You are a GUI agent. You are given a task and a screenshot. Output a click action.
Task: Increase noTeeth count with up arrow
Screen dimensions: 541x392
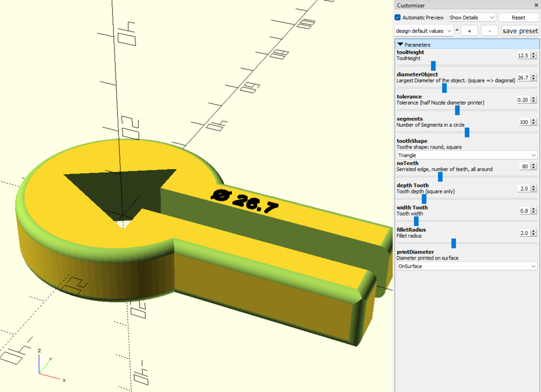pos(534,164)
